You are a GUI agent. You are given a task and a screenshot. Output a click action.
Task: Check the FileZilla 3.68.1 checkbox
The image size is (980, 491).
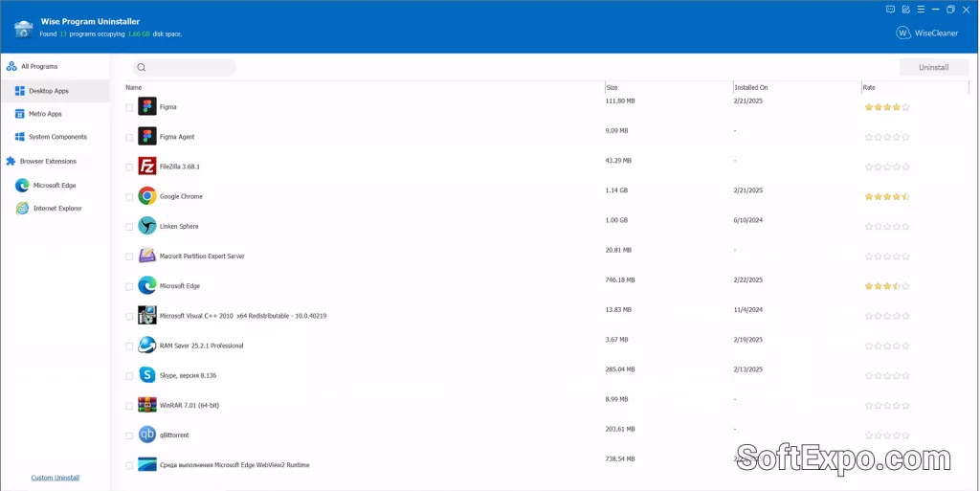click(129, 167)
